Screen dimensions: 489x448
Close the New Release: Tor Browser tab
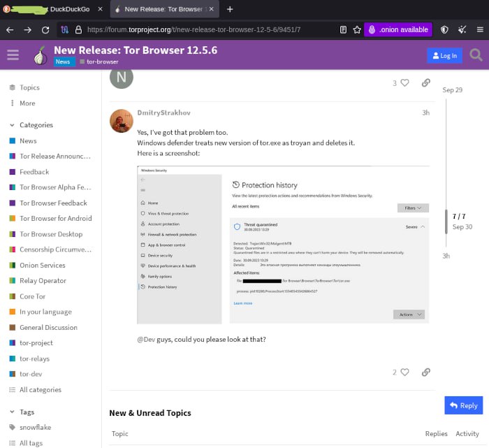pos(212,9)
